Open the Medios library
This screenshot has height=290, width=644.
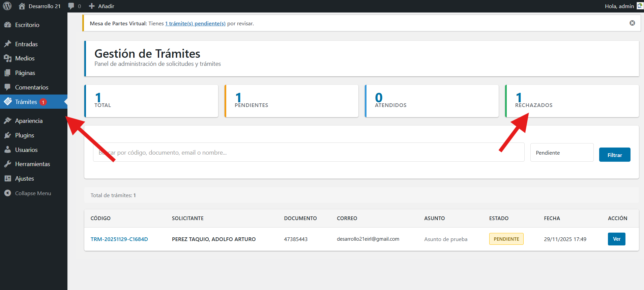tap(25, 58)
